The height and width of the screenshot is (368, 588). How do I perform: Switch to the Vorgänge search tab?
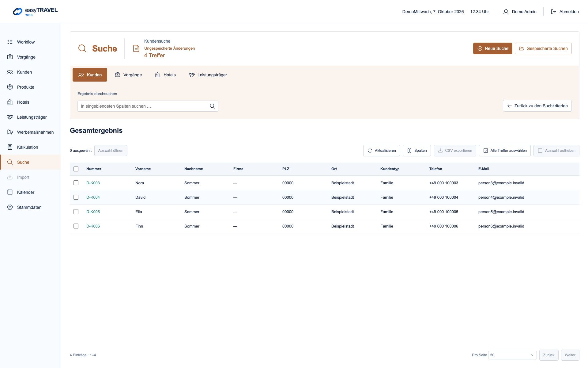(x=128, y=75)
